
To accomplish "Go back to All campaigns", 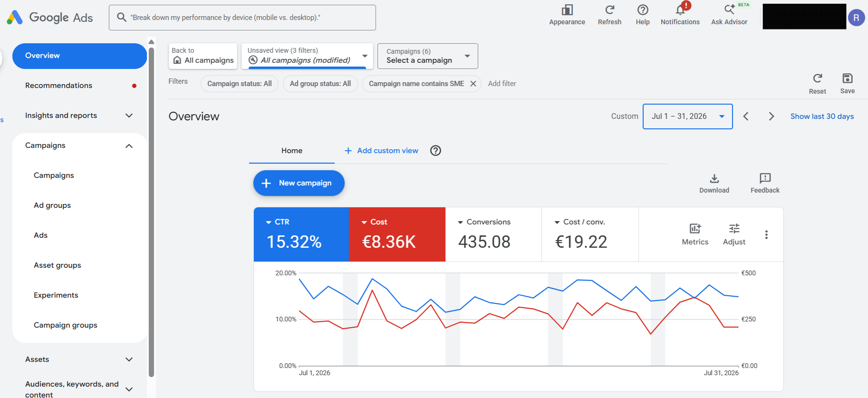I will click(203, 56).
